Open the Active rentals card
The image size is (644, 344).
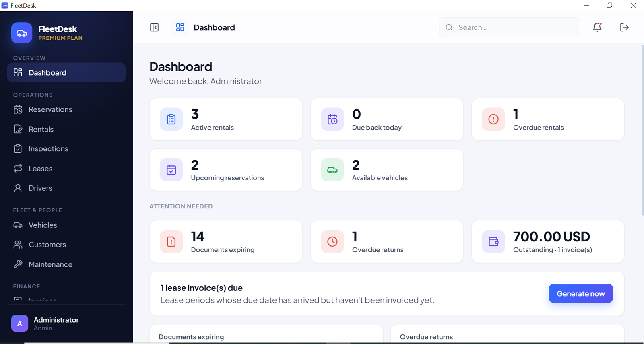(226, 119)
